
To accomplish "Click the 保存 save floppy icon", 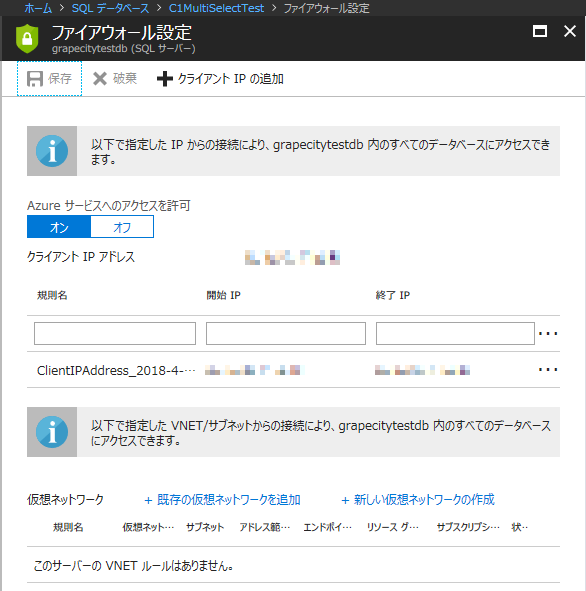I will pos(35,79).
